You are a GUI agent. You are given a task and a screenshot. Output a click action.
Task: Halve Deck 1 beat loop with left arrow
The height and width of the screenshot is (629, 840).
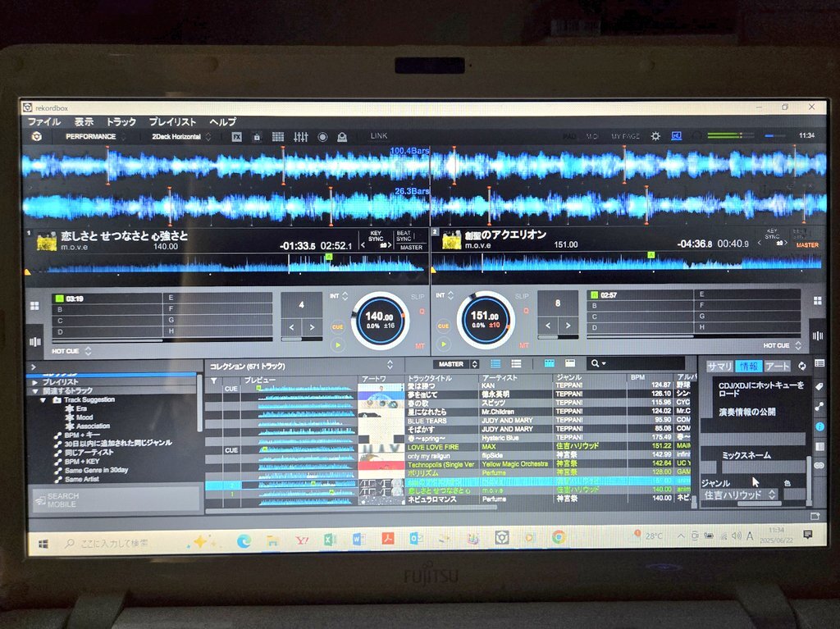[x=292, y=327]
